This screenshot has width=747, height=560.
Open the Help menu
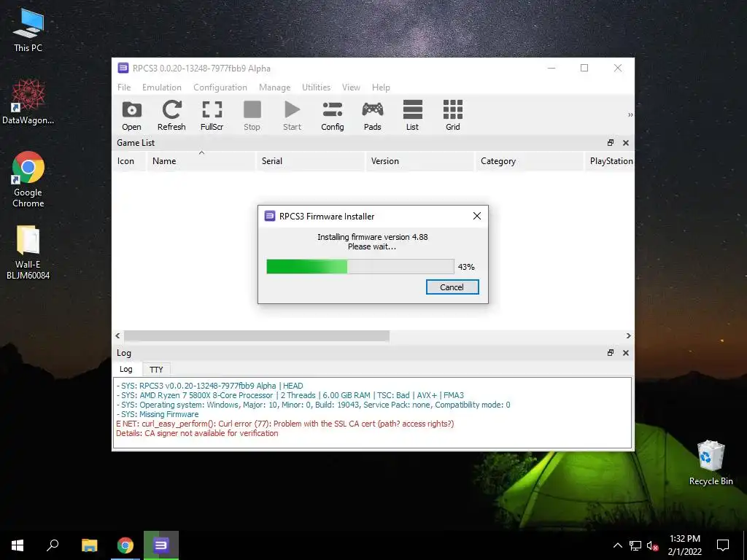point(381,87)
